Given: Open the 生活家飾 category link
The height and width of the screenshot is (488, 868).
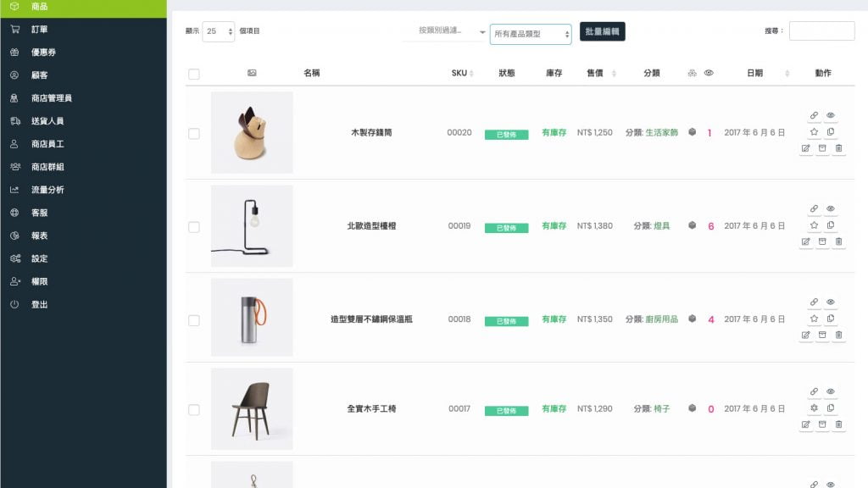Looking at the screenshot, I should coord(661,133).
